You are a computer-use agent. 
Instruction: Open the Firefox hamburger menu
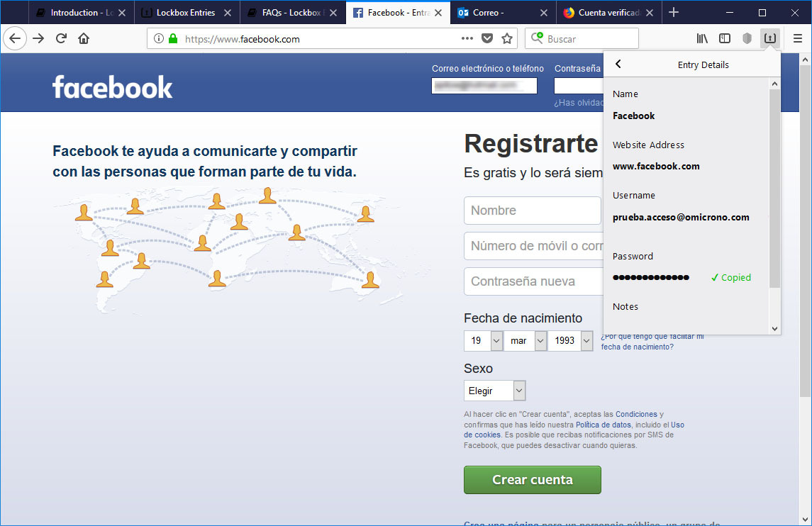[x=798, y=38]
